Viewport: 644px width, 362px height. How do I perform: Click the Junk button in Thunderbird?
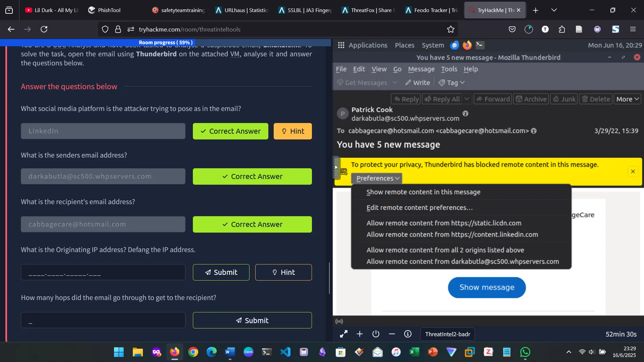[564, 99]
